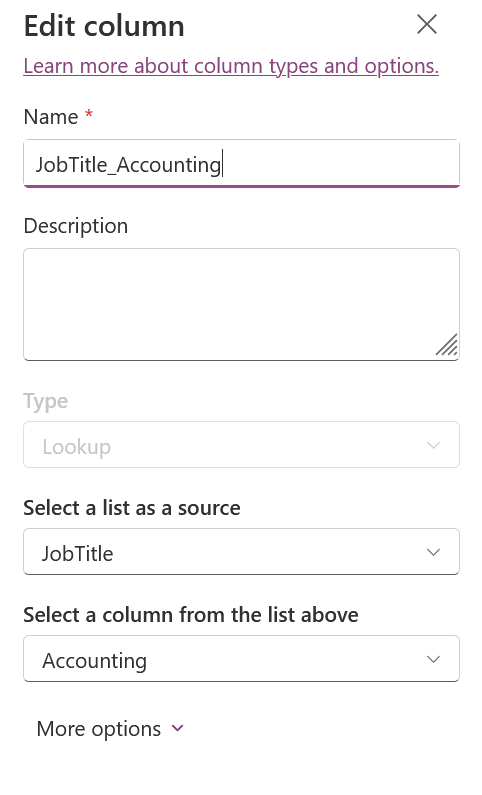Click the Description box resize grip icon
Image resolution: width=482 pixels, height=795 pixels.
(447, 344)
